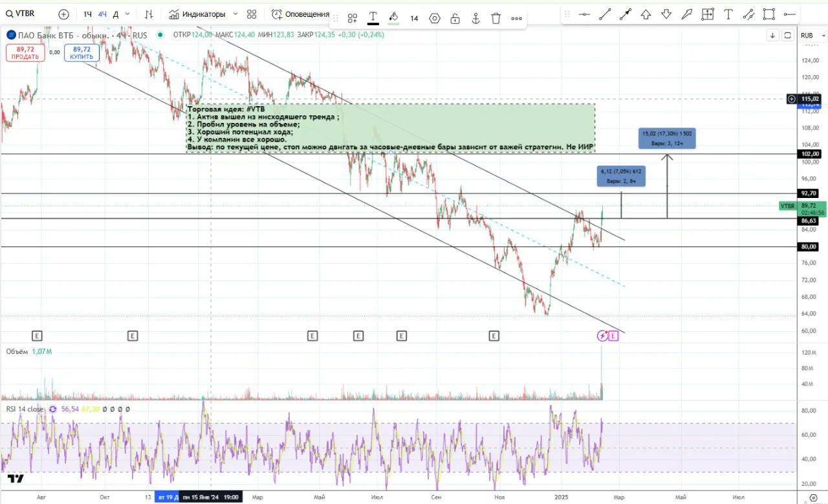The width and height of the screenshot is (828, 504).
Task: Toggle the square pane button beside RUB
Action: [x=788, y=36]
